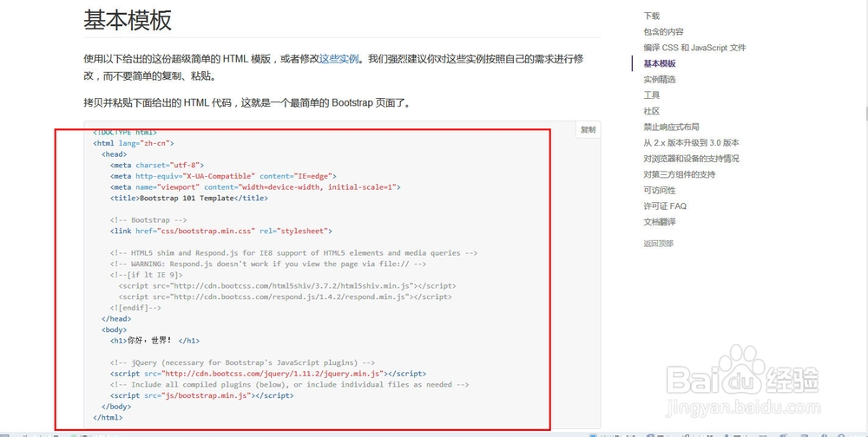Click the 基本模板 page heading
Viewport: 868px width, 437px height.
pos(128,20)
